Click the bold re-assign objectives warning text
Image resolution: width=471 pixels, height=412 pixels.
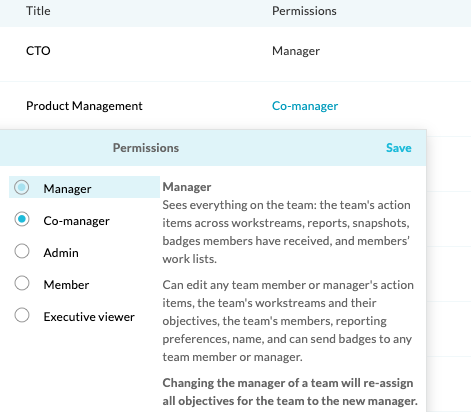coord(290,392)
